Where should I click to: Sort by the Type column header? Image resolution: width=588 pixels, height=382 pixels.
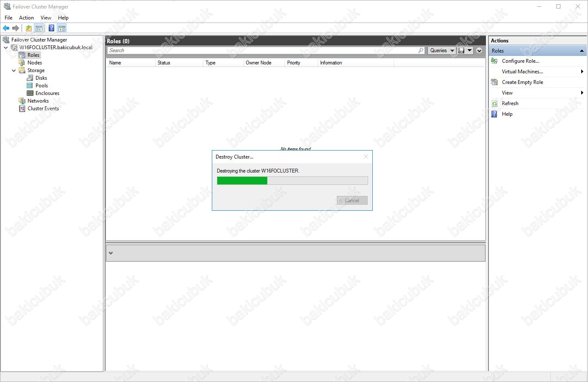223,63
